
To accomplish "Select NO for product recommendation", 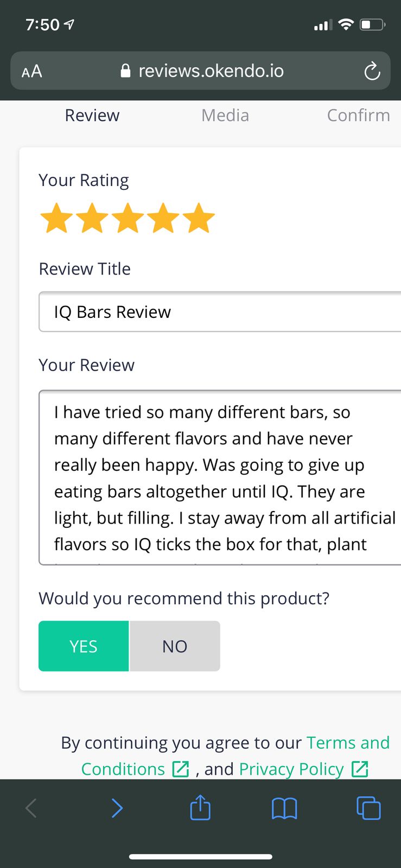I will coord(175,646).
